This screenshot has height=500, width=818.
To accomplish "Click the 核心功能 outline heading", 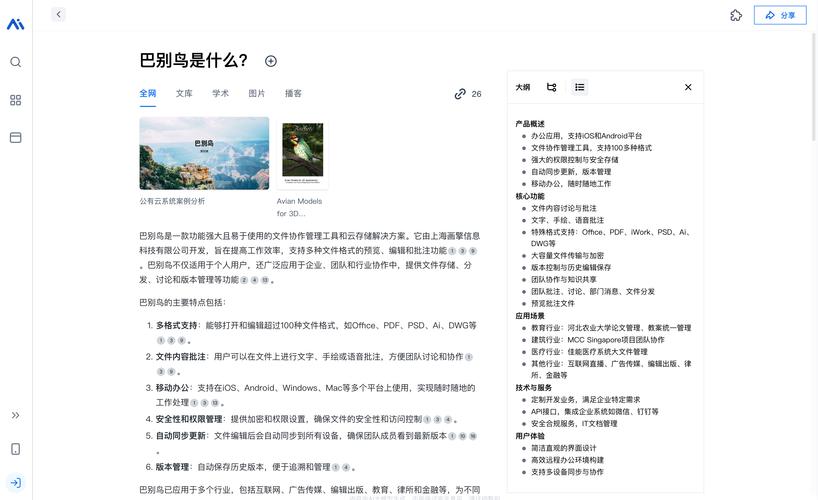I will click(x=530, y=196).
